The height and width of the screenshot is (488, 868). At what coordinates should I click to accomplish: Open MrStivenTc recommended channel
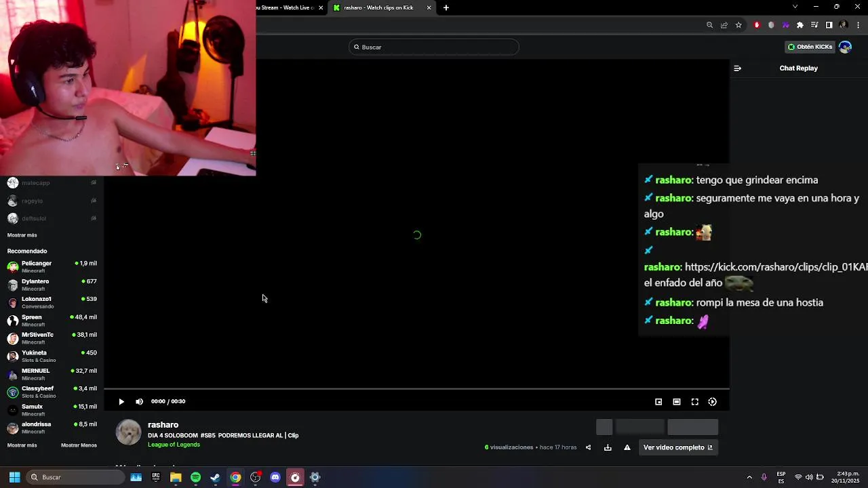pyautogui.click(x=52, y=338)
